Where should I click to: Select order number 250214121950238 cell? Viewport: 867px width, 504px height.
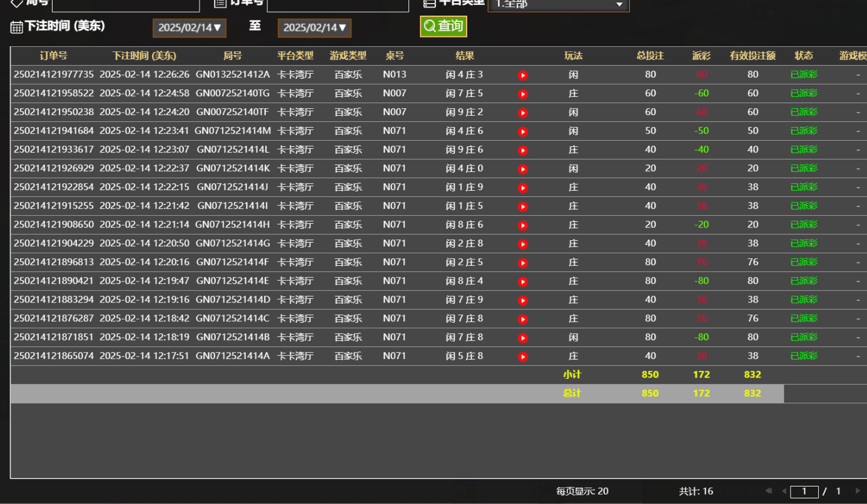pos(54,112)
